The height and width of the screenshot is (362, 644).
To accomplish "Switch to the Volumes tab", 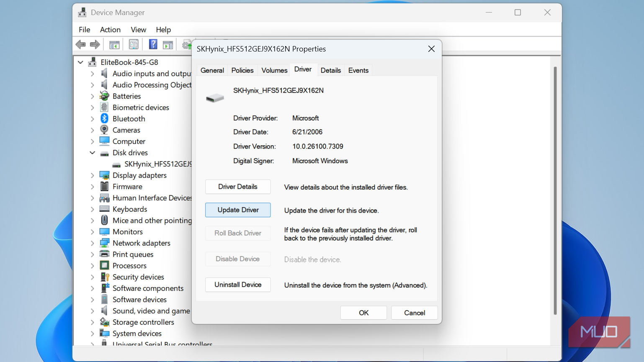I will 274,70.
